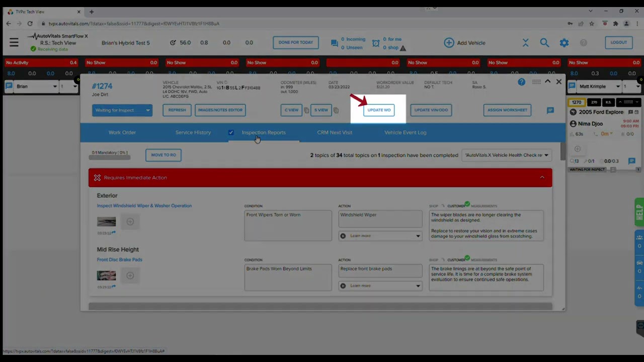
Task: Open the CRM Next Visit tab
Action: pos(335,133)
